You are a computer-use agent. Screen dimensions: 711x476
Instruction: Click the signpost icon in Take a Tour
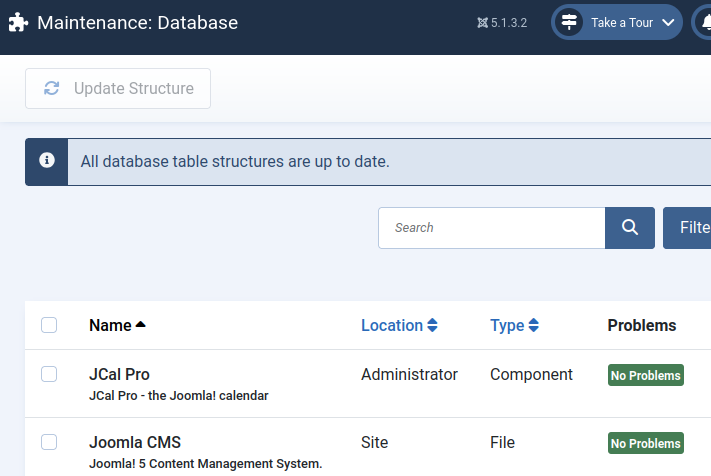tap(569, 22)
